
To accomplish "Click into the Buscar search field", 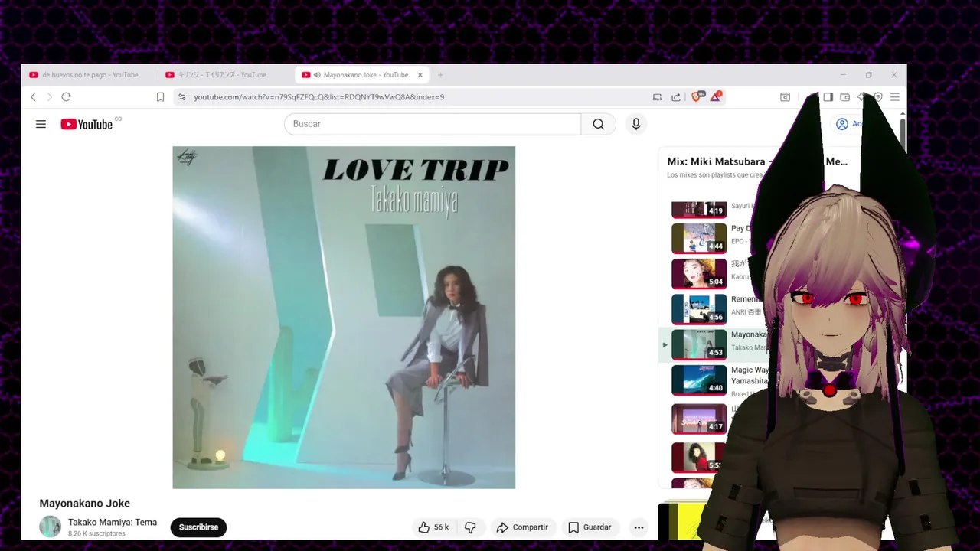I will coord(433,124).
